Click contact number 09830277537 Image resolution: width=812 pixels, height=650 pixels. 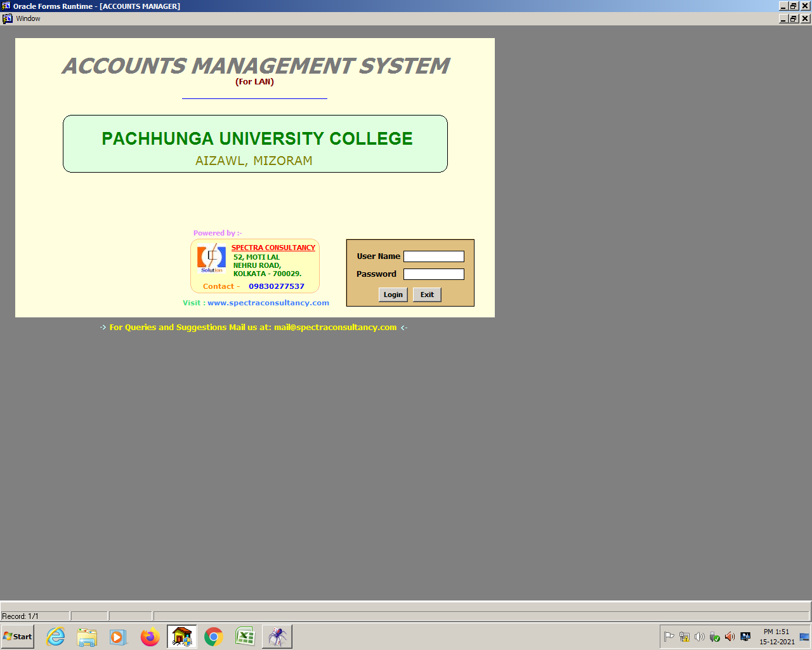tap(277, 286)
